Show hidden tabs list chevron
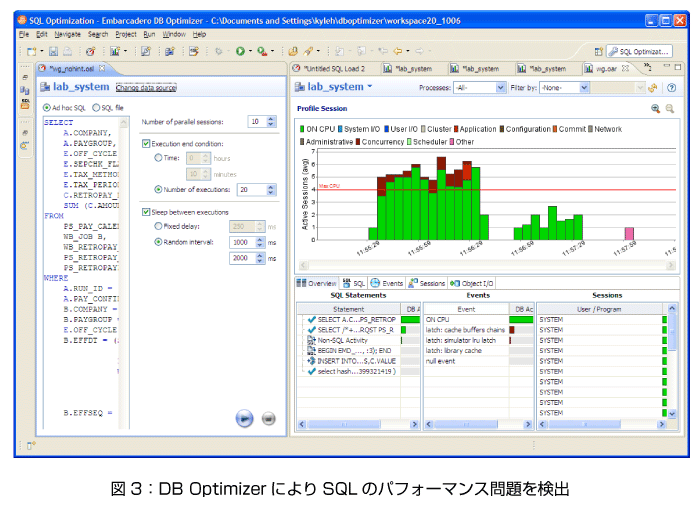This screenshot has width=700, height=507. click(648, 68)
